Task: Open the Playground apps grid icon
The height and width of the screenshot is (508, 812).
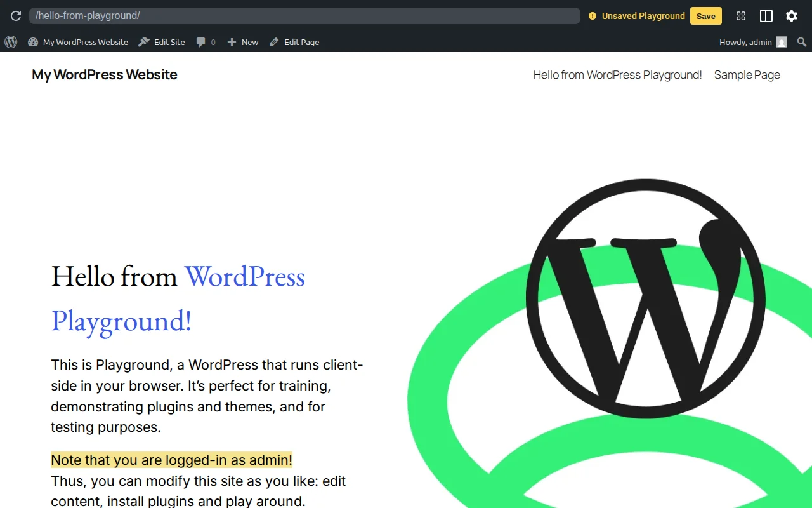Action: [740, 16]
